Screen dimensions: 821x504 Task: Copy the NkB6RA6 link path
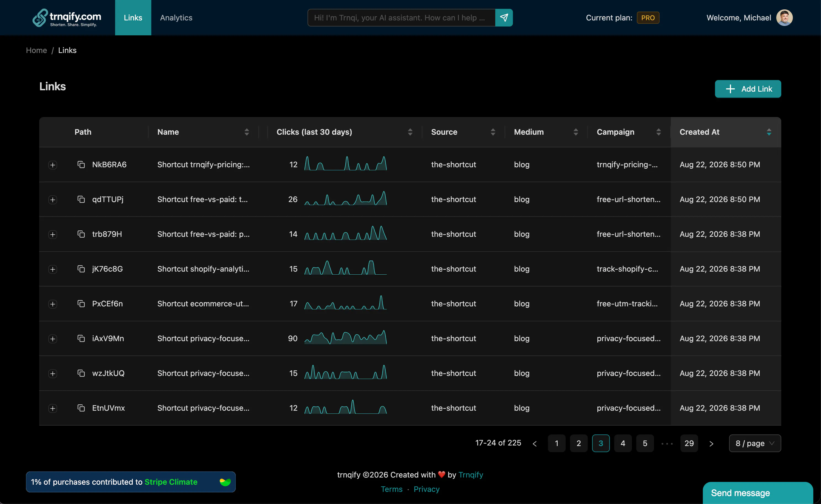click(81, 165)
